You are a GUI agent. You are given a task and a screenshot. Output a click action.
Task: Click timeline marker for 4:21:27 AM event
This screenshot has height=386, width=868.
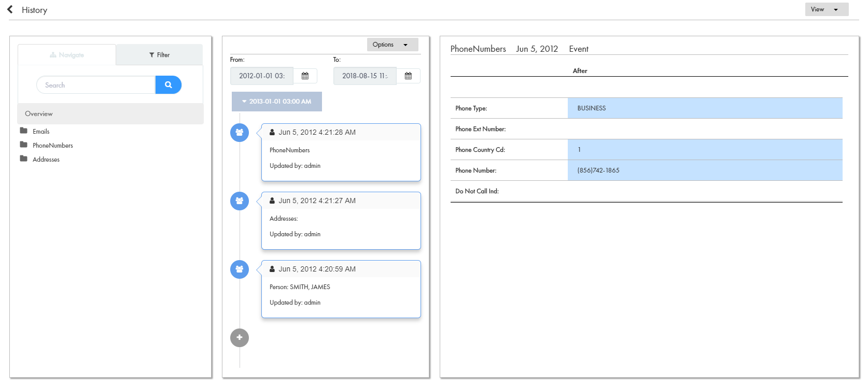click(239, 201)
